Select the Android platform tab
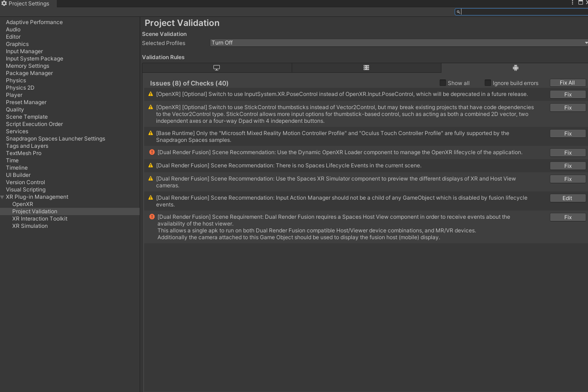The height and width of the screenshot is (392, 588). 515,68
